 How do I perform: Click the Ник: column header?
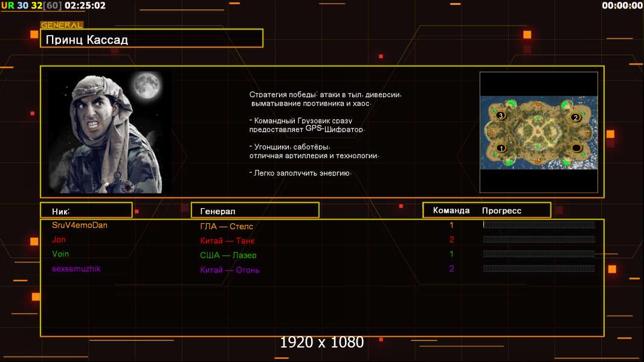(86, 211)
